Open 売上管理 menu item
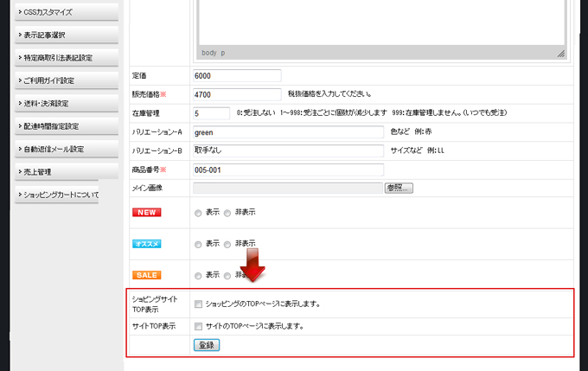Image resolution: width=588 pixels, height=371 pixels. 59,171
